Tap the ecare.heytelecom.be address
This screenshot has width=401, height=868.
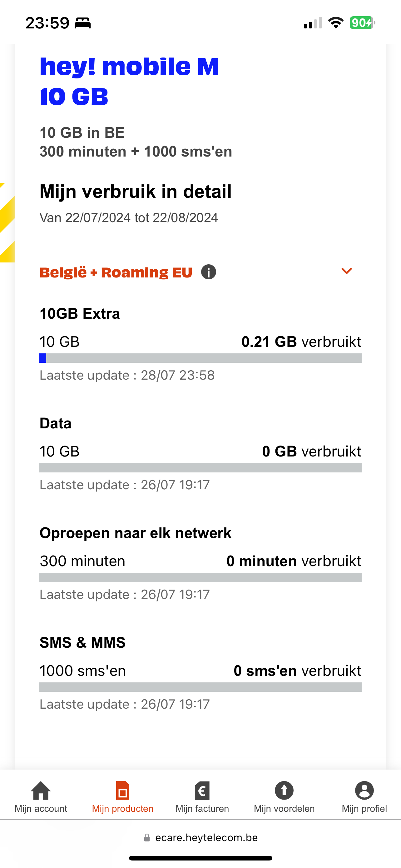[x=206, y=838]
